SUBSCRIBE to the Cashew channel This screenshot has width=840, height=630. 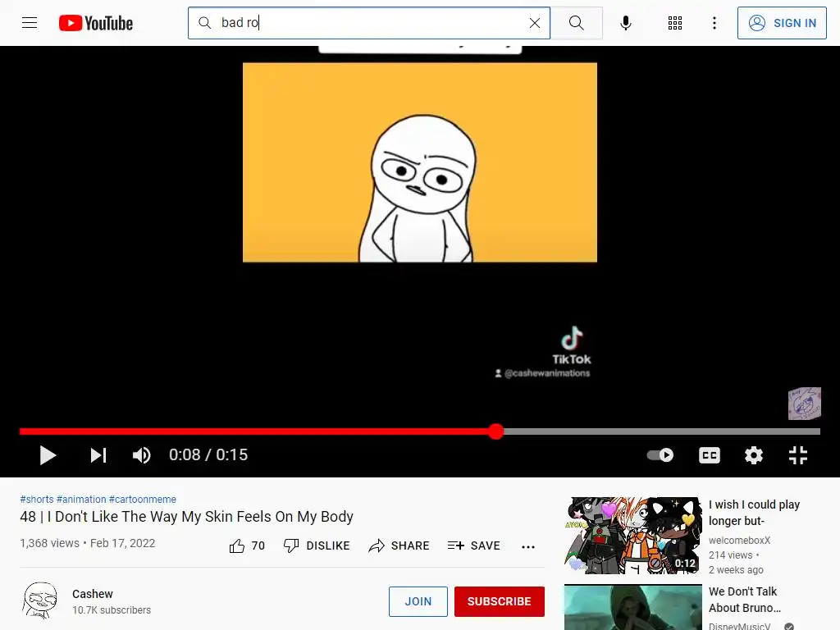pos(500,601)
